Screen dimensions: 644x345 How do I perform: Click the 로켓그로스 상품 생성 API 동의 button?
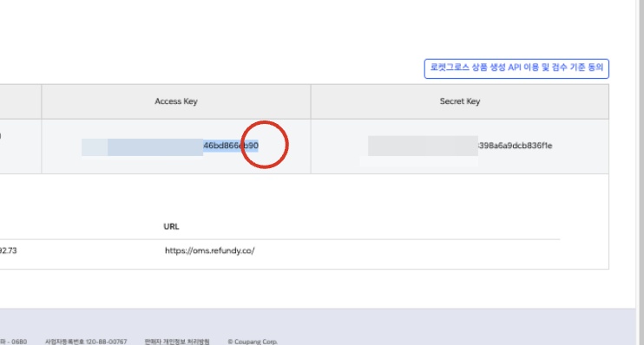516,68
